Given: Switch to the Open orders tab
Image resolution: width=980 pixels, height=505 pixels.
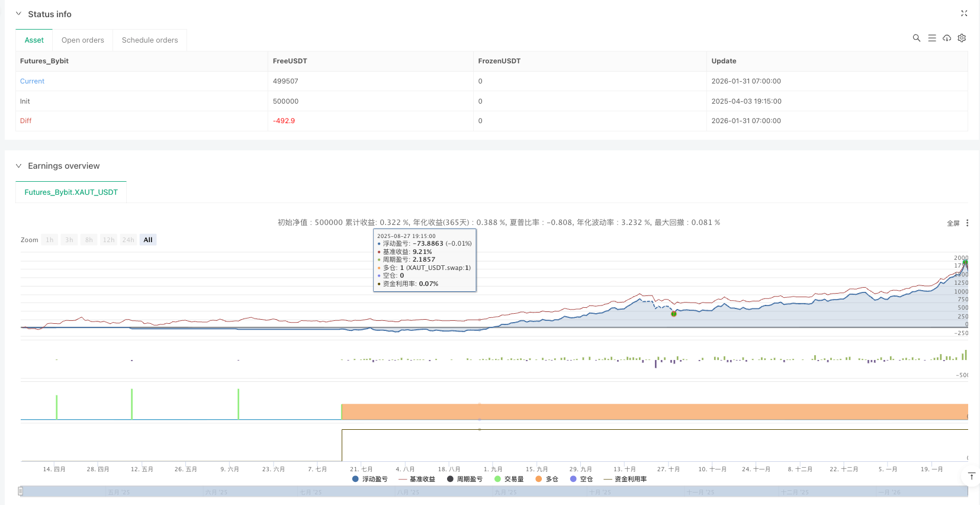Looking at the screenshot, I should pyautogui.click(x=82, y=40).
